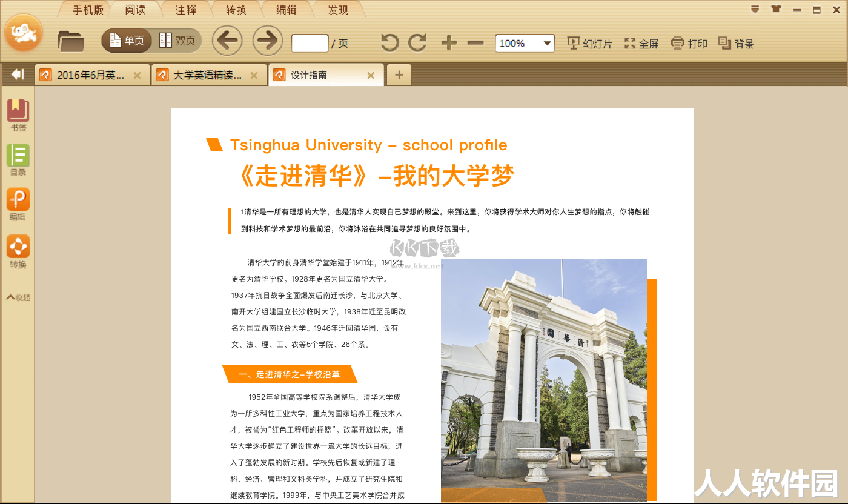Open the 编辑 menu tab

coord(287,10)
